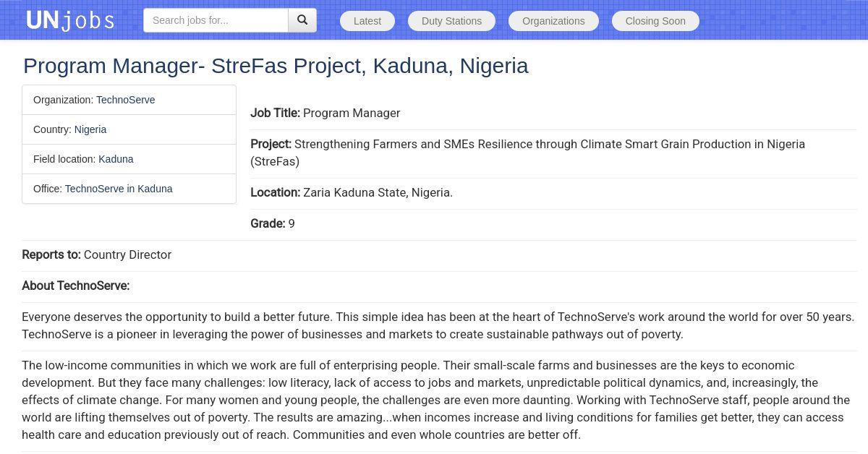Click the 'Location:' bold label

275,192
